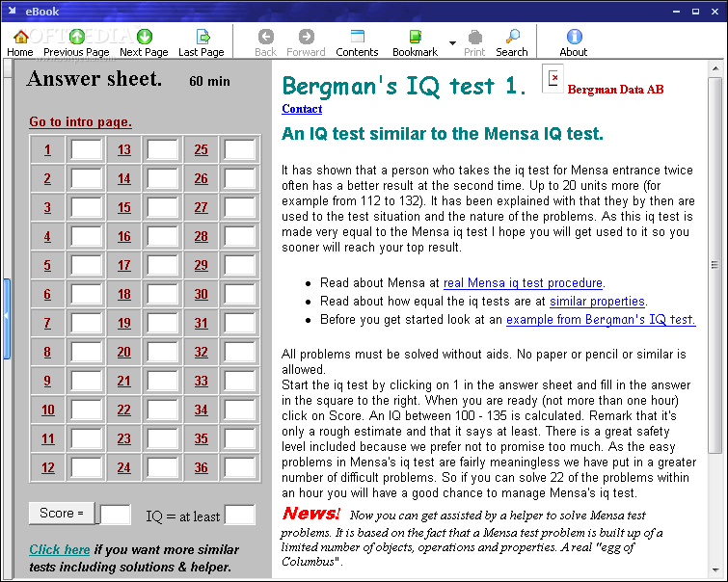
Task: Click answer box for problem 3
Action: [x=86, y=207]
